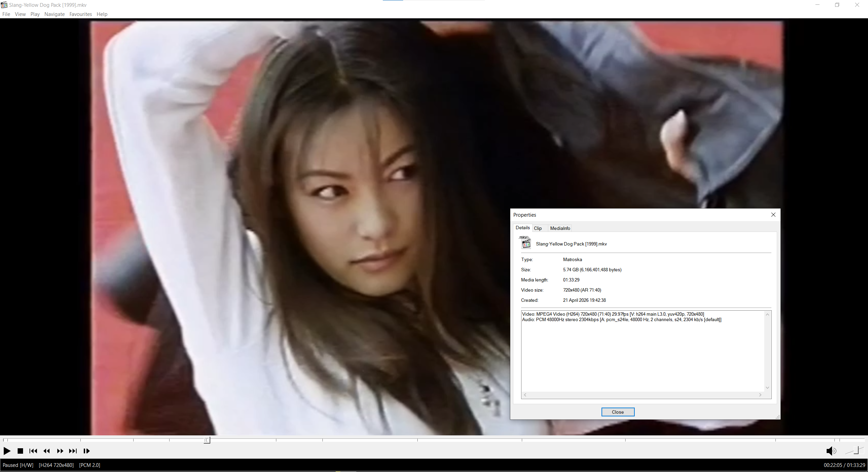Open the Navigate menu

point(54,14)
